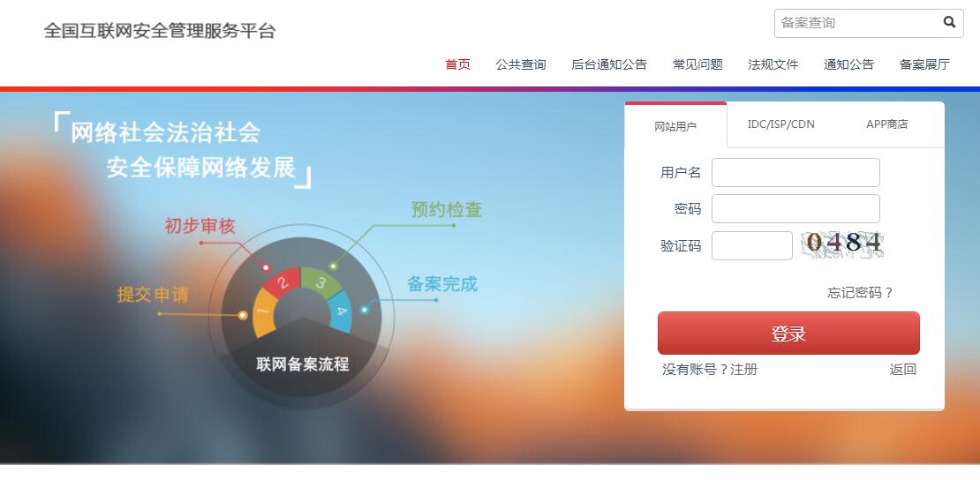Switch to the IDC/ISP/CDN login tab
Viewport: 980px width, 480px height.
(780, 124)
